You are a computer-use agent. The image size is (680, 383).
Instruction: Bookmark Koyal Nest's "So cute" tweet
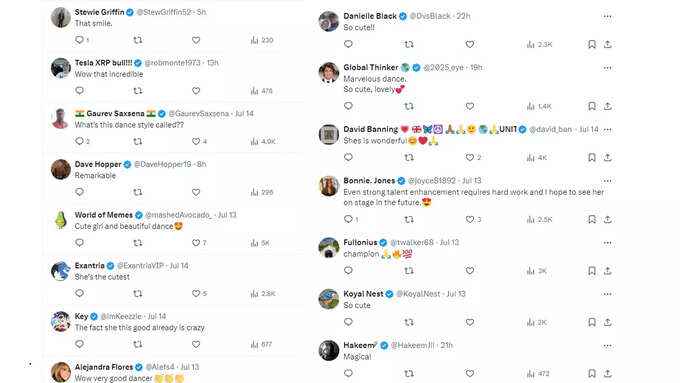(592, 322)
